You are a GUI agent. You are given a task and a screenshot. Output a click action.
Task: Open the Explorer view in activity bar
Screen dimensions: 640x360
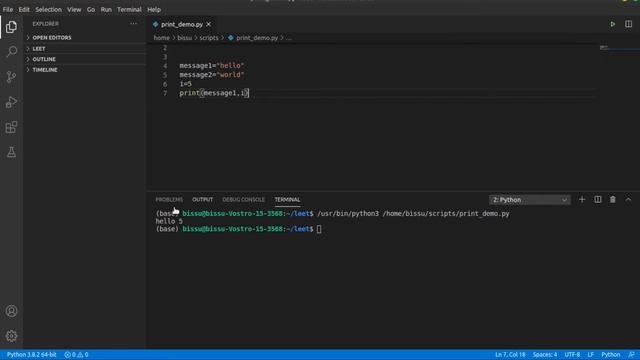click(x=11, y=27)
